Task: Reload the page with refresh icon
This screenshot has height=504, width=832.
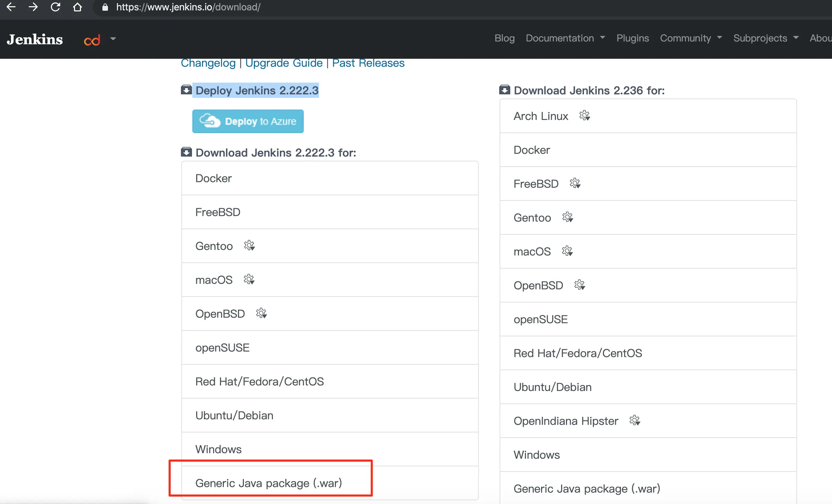Action: (x=55, y=7)
